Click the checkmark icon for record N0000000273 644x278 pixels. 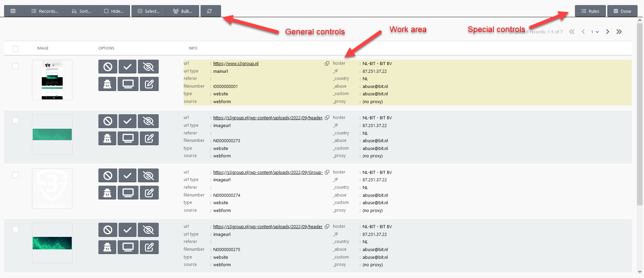127,121
